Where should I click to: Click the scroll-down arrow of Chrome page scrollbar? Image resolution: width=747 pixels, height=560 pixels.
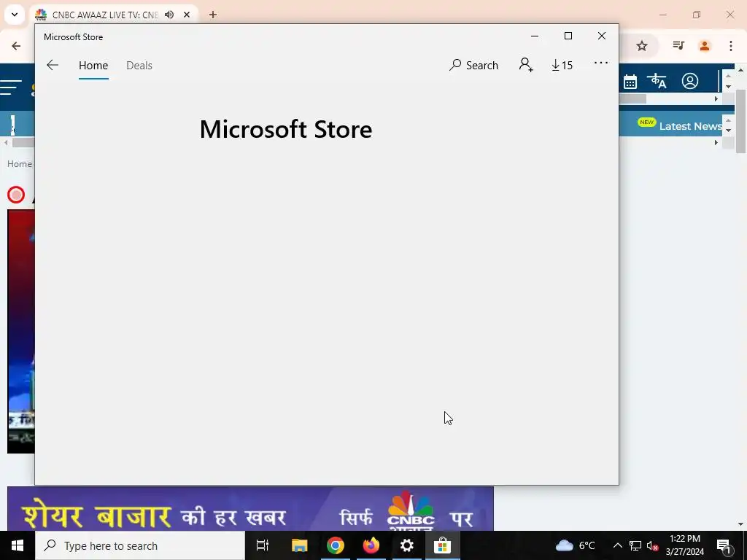pyautogui.click(x=741, y=524)
